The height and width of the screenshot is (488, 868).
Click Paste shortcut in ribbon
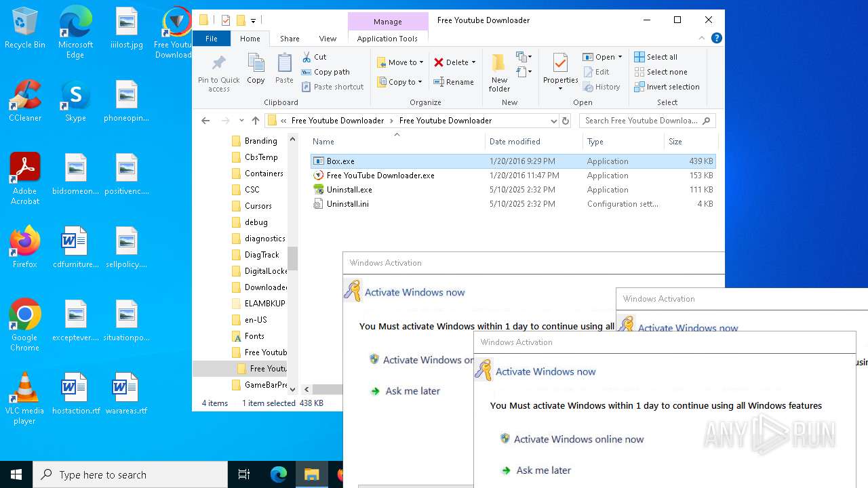click(333, 87)
